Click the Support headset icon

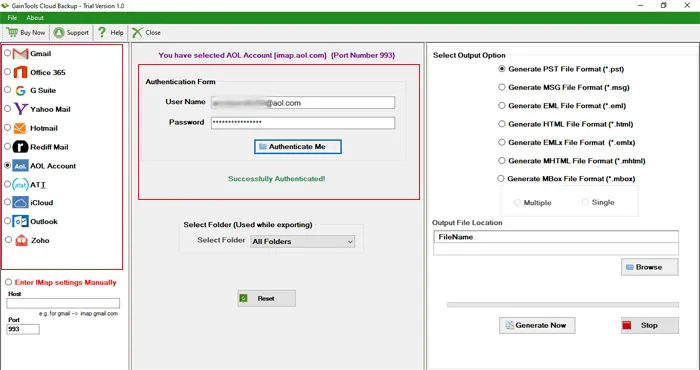[59, 33]
